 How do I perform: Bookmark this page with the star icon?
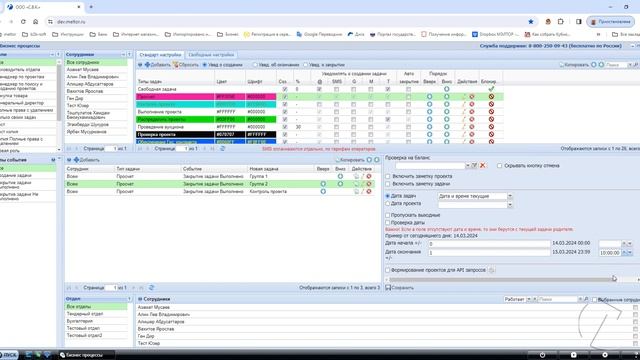[x=531, y=22]
